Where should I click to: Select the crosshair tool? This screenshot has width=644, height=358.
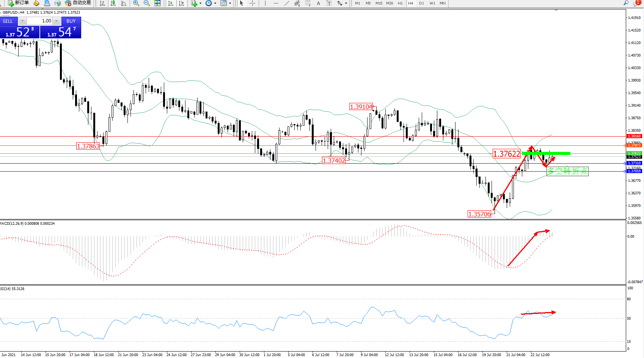252,3
